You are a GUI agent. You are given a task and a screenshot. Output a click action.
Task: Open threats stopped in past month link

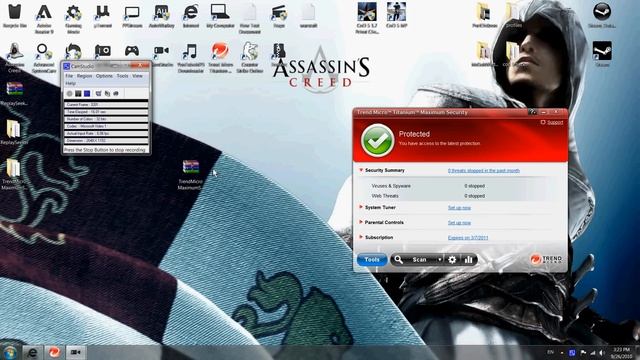tap(484, 171)
